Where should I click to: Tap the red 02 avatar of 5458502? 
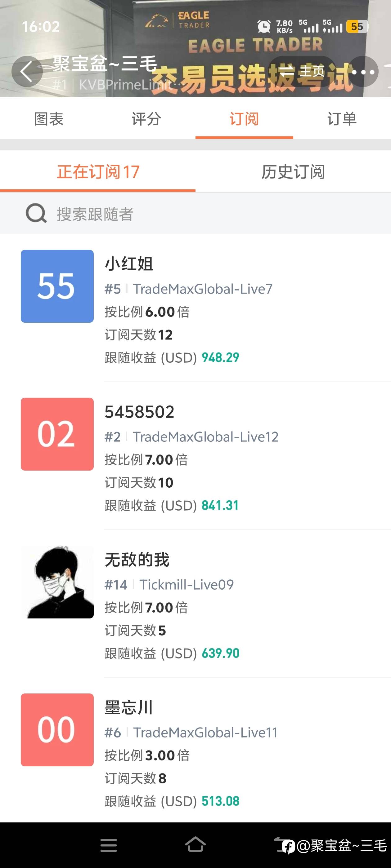click(57, 434)
